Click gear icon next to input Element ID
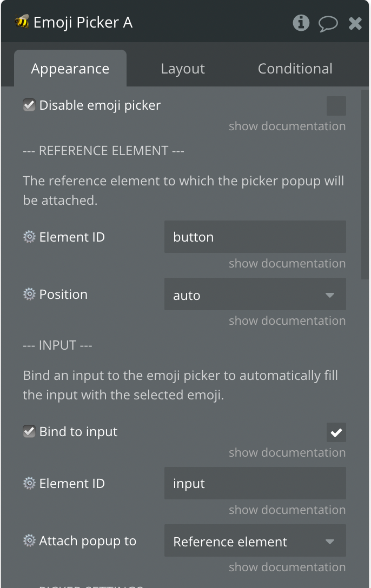371x588 pixels. [x=29, y=484]
